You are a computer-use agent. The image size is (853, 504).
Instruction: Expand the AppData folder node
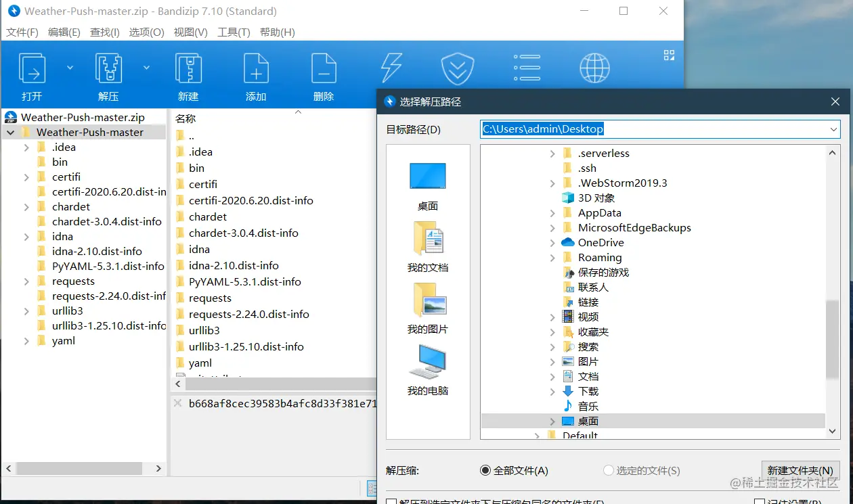click(x=552, y=213)
